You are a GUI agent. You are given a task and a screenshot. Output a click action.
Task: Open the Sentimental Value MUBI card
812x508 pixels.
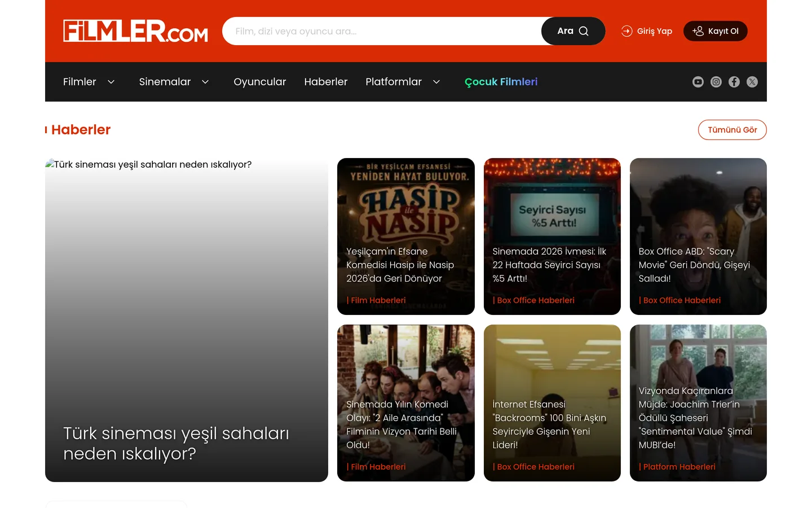coord(698,403)
